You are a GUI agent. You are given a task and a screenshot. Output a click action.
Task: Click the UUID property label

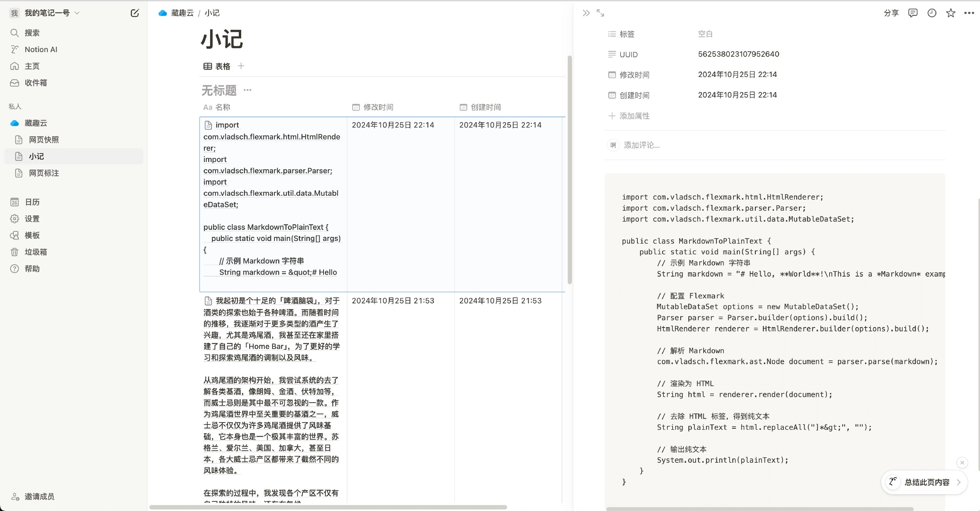pyautogui.click(x=623, y=54)
